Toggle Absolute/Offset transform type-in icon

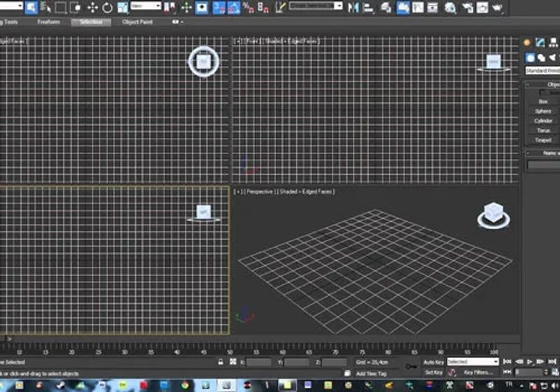(233, 362)
